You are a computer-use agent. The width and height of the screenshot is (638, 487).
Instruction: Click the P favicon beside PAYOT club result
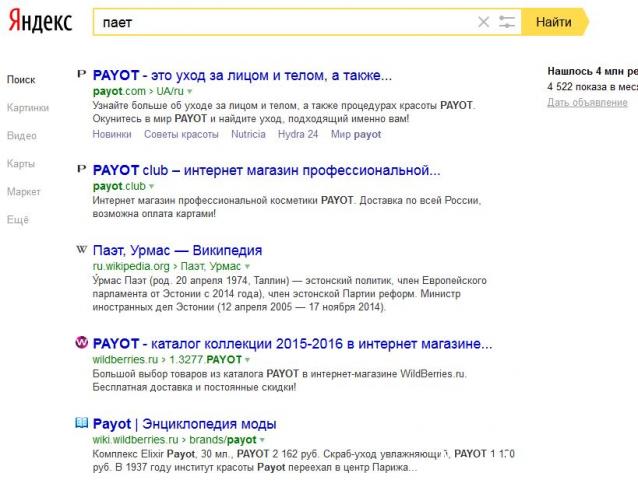tap(81, 170)
